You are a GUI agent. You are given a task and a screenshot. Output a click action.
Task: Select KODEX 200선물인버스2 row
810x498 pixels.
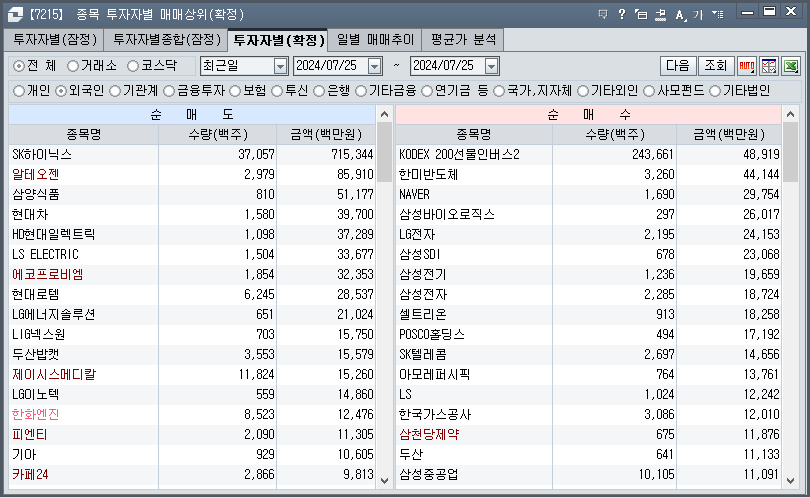[588, 154]
